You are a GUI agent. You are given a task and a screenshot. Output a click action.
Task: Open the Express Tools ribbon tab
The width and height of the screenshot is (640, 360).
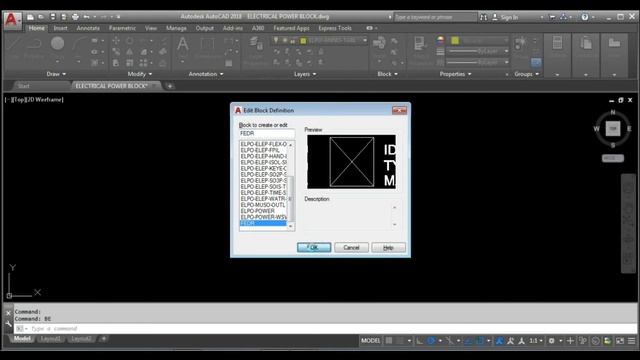tap(335, 28)
